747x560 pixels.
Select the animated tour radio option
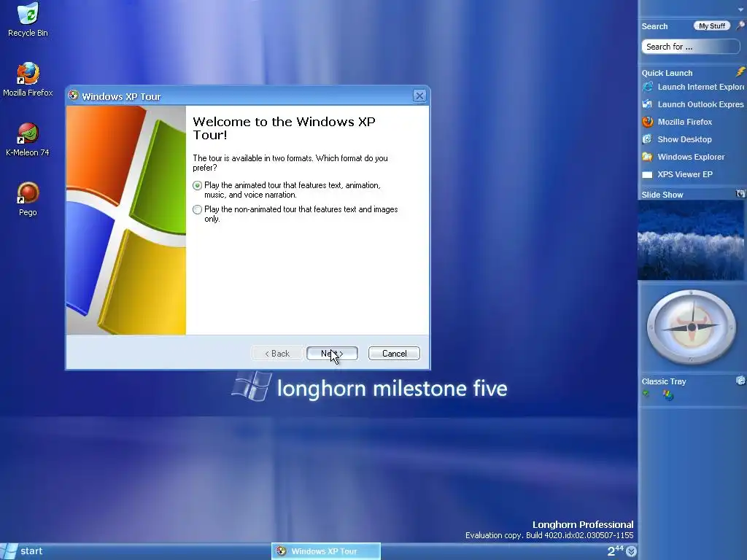pos(197,185)
